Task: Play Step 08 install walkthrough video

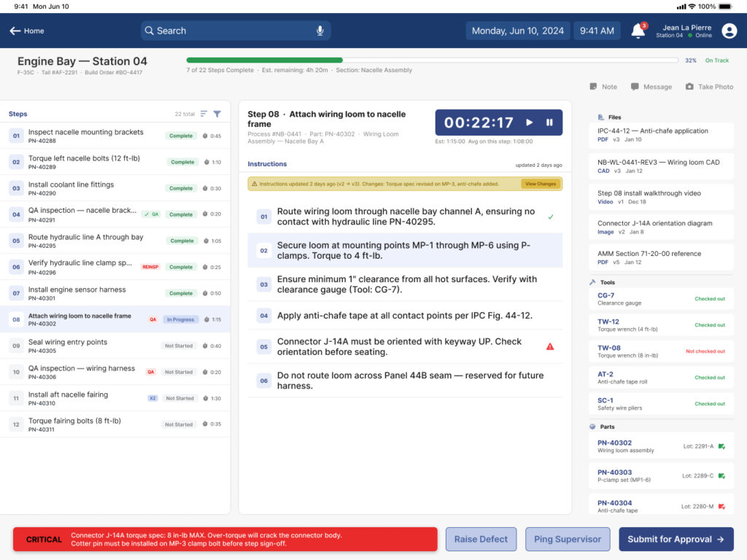Action: pos(661,197)
